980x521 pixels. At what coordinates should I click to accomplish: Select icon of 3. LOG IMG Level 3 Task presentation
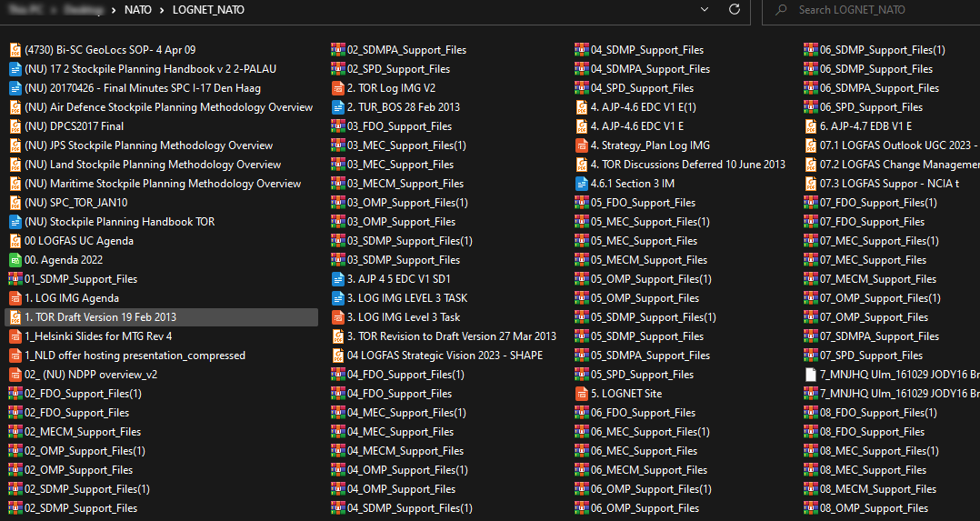[x=338, y=317]
